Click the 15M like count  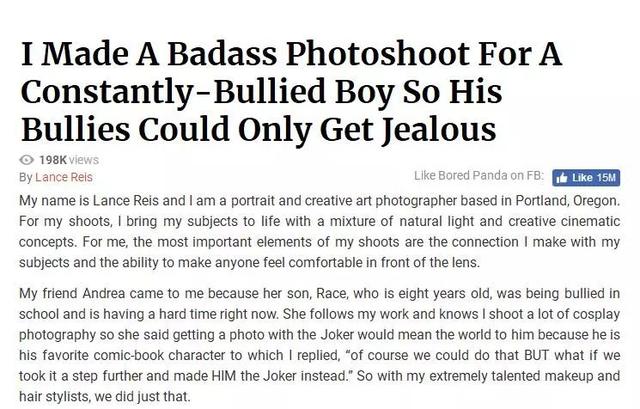click(x=606, y=178)
